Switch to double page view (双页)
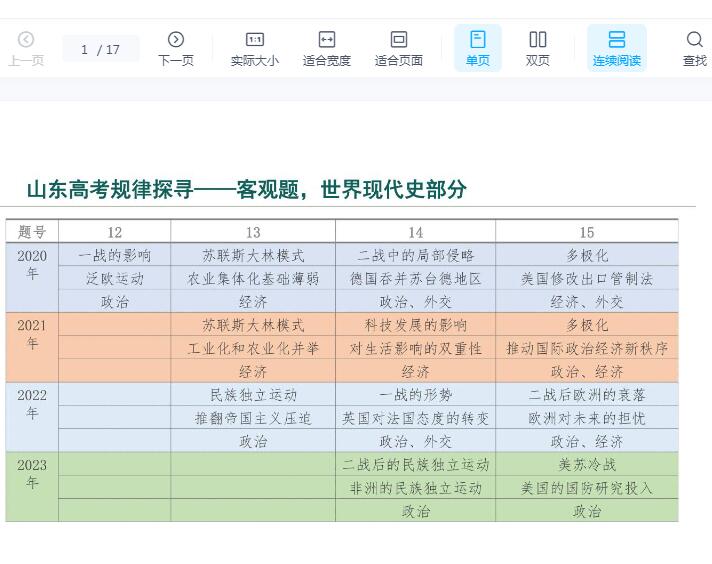Image resolution: width=712 pixels, height=564 pixels. click(x=538, y=47)
